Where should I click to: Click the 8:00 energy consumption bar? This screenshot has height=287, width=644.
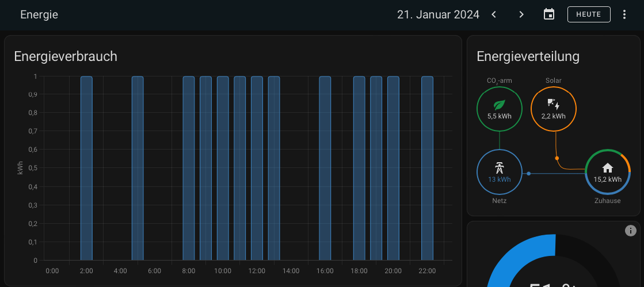click(x=189, y=168)
